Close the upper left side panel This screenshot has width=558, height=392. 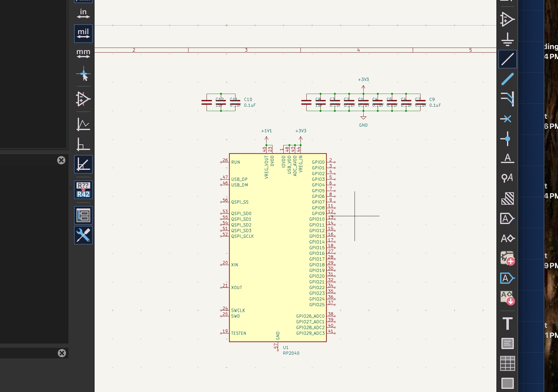tap(61, 160)
